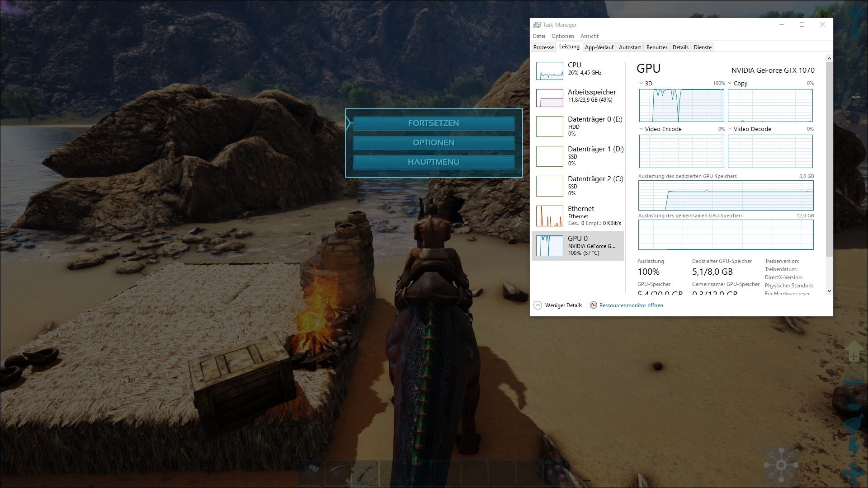Viewport: 868px width, 488px height.
Task: Open the Copy engine dropdown
Action: [x=730, y=83]
